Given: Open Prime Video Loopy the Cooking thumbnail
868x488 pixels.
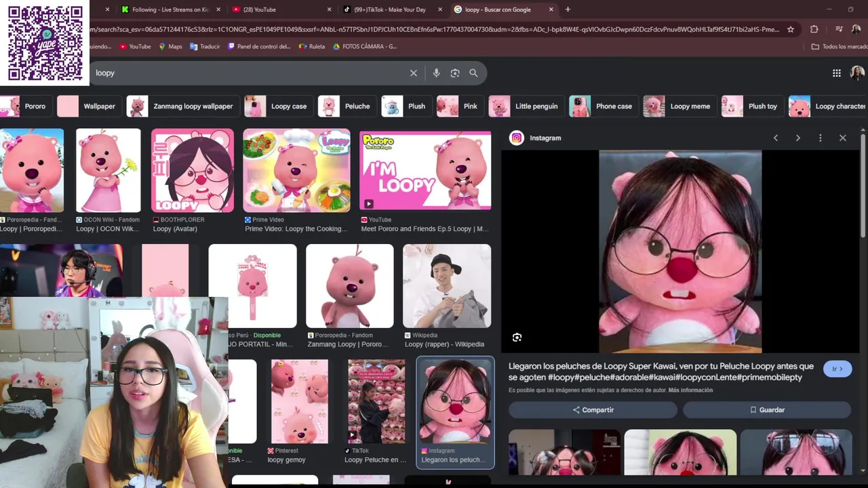Looking at the screenshot, I should pos(296,171).
